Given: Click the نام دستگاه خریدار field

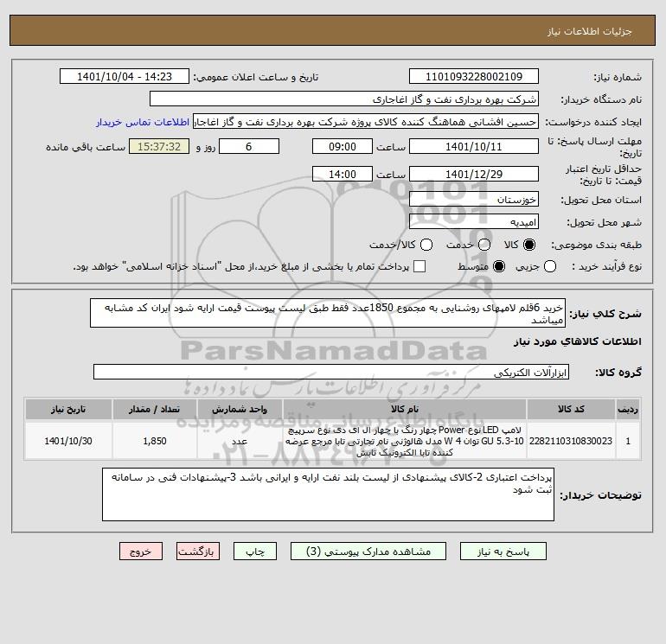Looking at the screenshot, I should (344, 99).
